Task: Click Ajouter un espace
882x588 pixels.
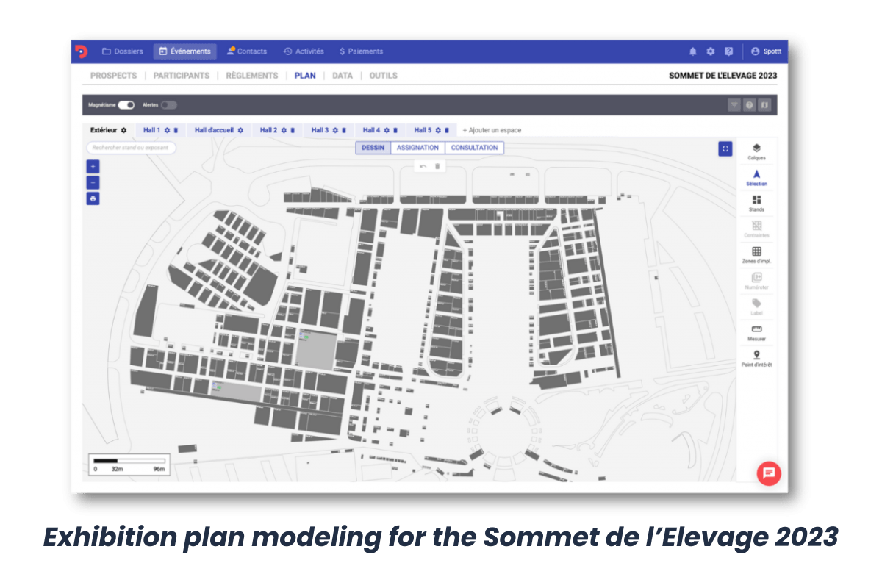Action: (x=492, y=130)
